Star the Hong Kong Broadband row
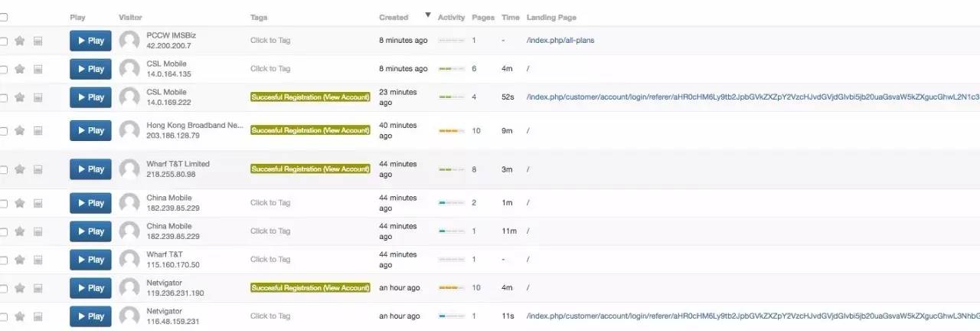Image resolution: width=980 pixels, height=331 pixels. (x=20, y=131)
